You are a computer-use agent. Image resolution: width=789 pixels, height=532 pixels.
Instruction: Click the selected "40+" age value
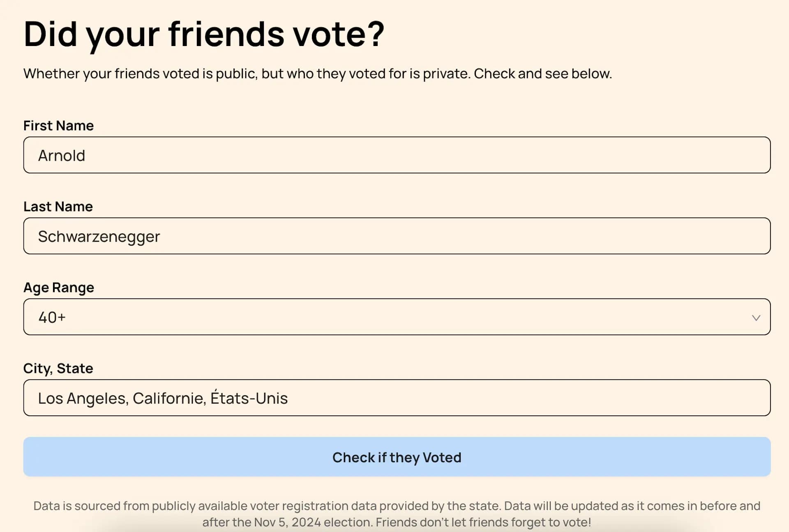[x=52, y=317]
